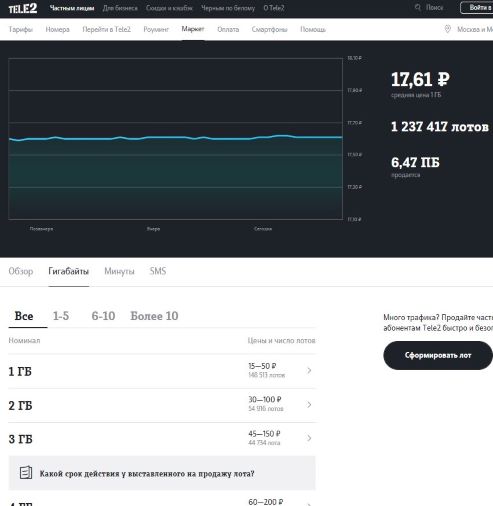Click the 1 ГБ lot row label

[20, 371]
